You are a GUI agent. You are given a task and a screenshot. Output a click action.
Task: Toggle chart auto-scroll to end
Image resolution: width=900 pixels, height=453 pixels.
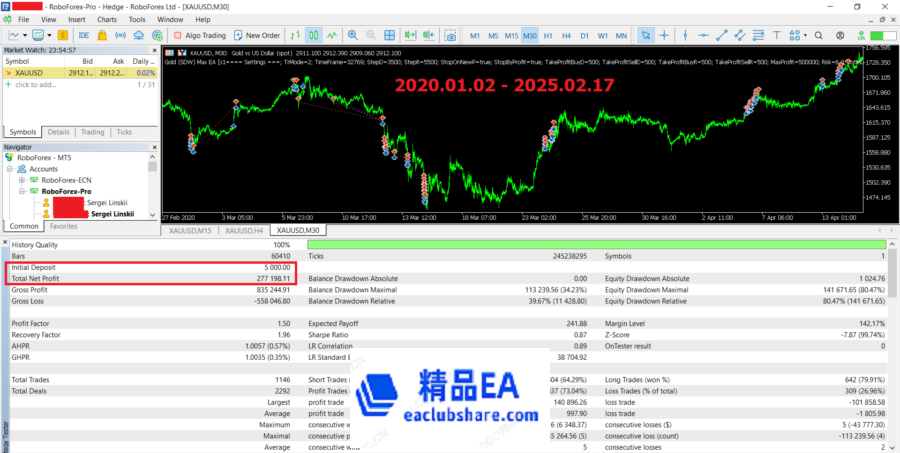click(410, 36)
